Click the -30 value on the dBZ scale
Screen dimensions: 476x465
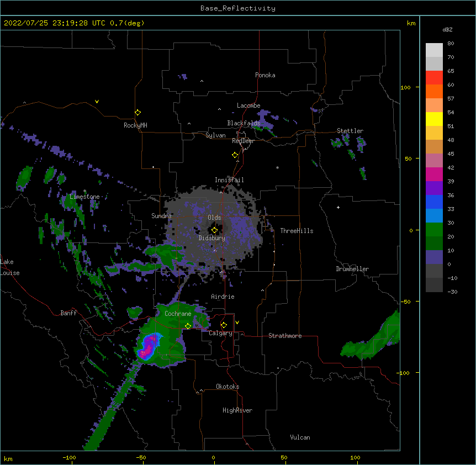click(452, 292)
